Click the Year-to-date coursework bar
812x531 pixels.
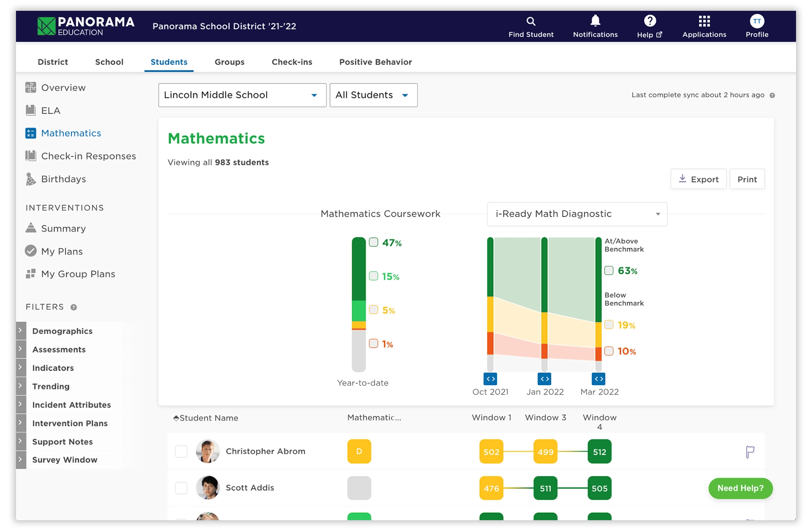click(359, 304)
